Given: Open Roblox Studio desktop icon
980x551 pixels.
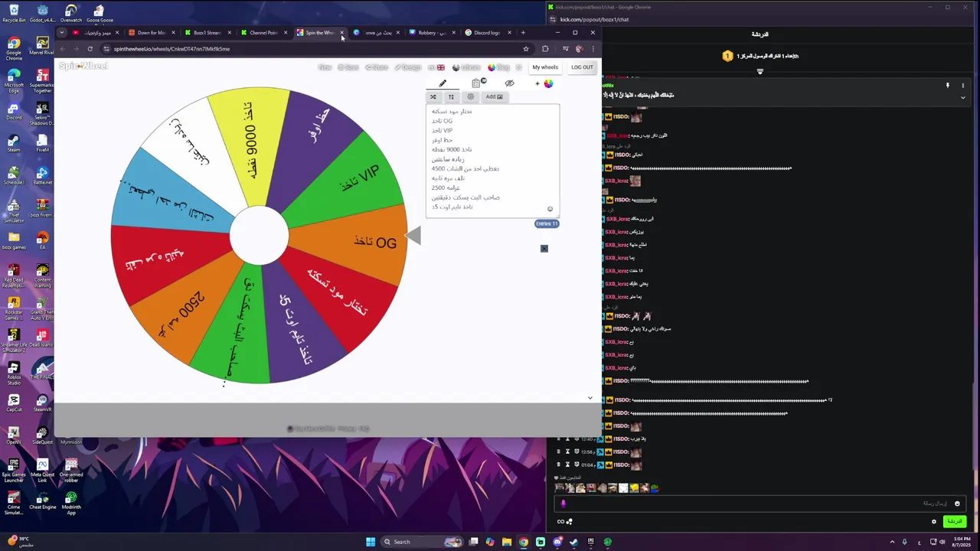Looking at the screenshot, I should coord(14,373).
